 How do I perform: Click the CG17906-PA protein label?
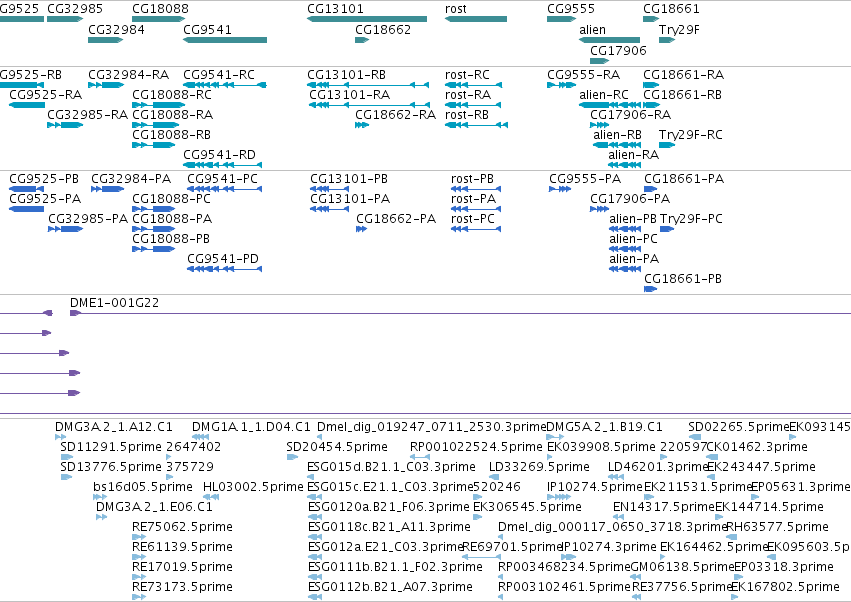[630, 199]
